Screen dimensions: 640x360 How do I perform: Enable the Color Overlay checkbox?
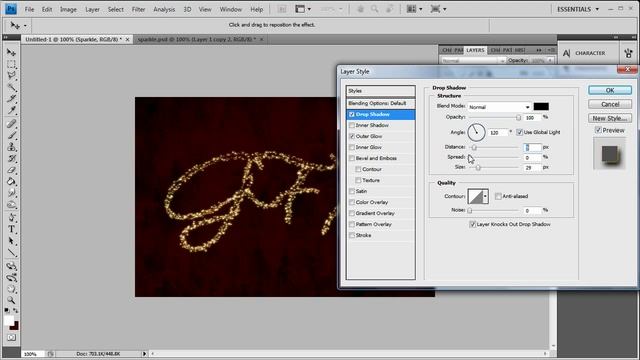(352, 202)
